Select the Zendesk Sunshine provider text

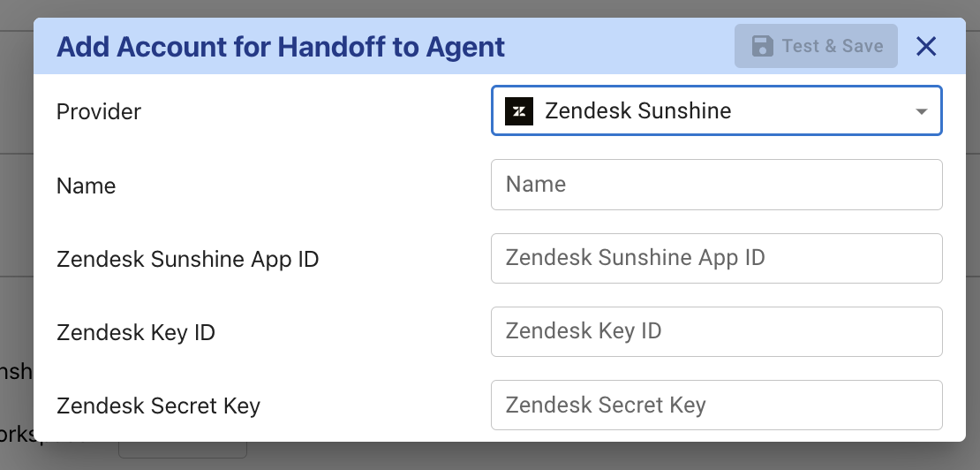click(637, 111)
